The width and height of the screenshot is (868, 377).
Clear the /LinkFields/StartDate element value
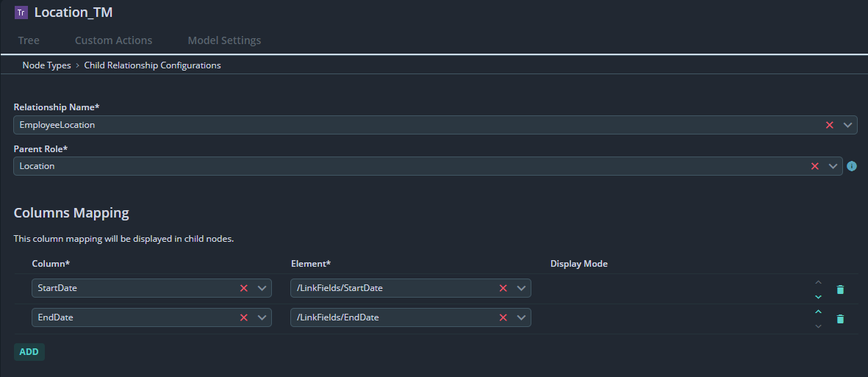point(503,288)
